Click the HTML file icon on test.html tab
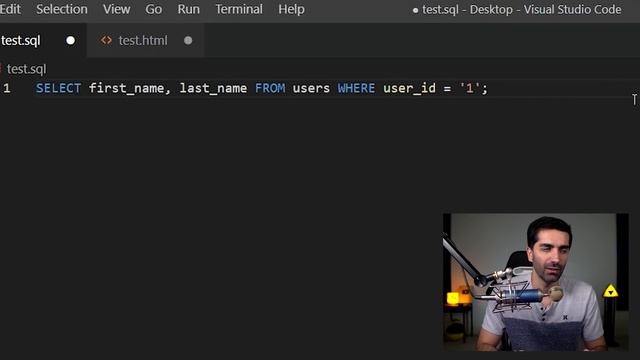 pyautogui.click(x=106, y=40)
